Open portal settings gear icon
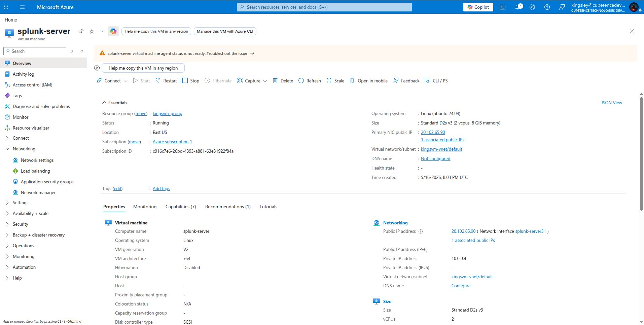Viewport: 644px width, 325px height. (532, 7)
